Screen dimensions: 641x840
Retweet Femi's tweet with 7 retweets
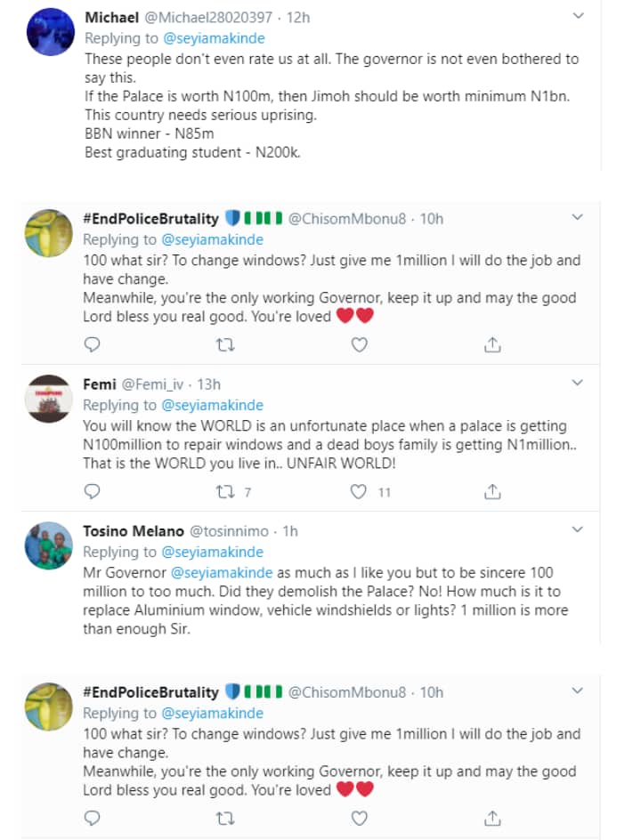coord(225,491)
